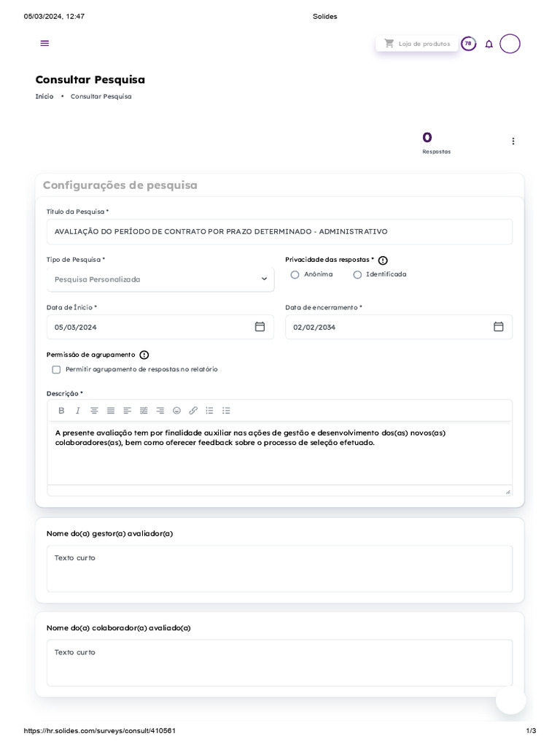Open the Data de início calendar picker
This screenshot has height=747, width=560.
pos(260,327)
